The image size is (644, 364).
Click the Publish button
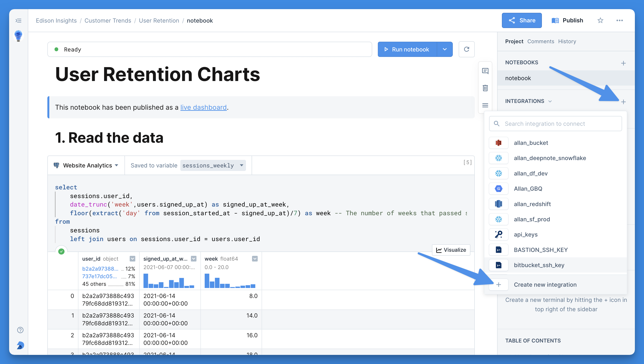[x=567, y=20]
